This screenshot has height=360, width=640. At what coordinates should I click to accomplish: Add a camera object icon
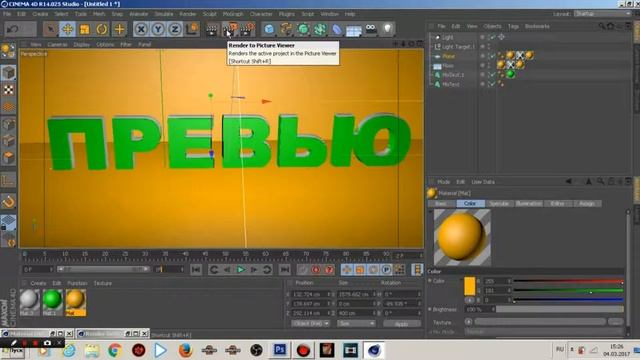[371, 29]
